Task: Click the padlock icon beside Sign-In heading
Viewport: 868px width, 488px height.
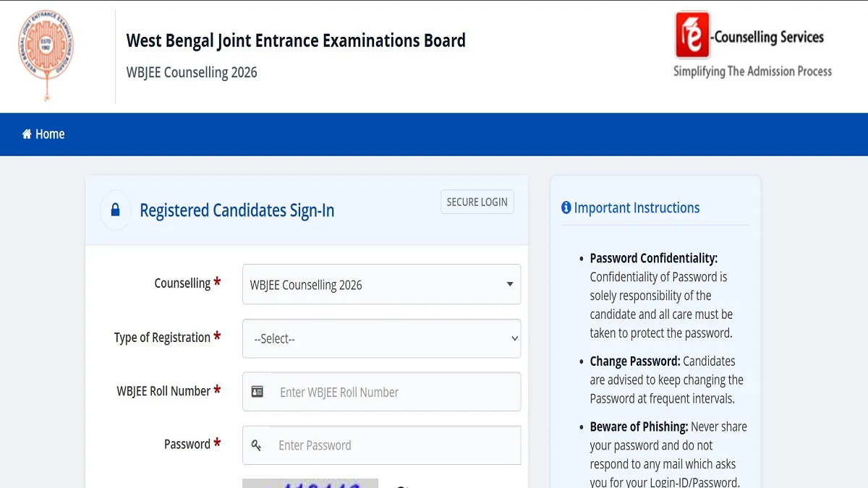Action: tap(115, 210)
